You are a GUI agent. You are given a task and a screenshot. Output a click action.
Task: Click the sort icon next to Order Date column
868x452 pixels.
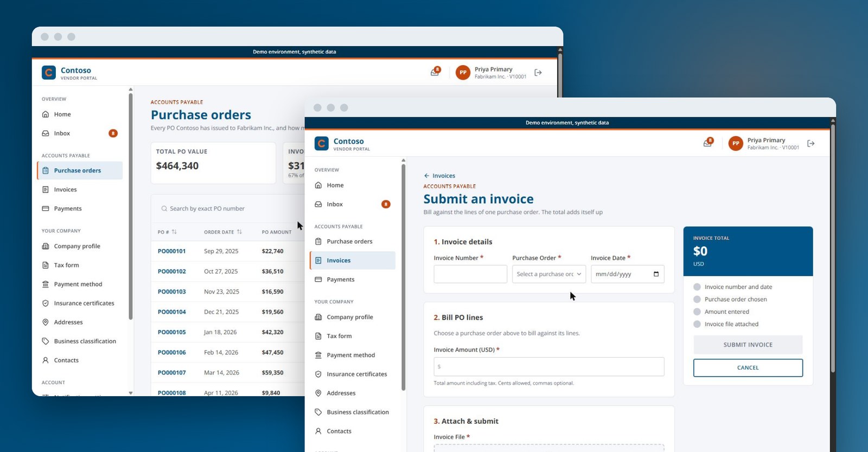point(239,232)
